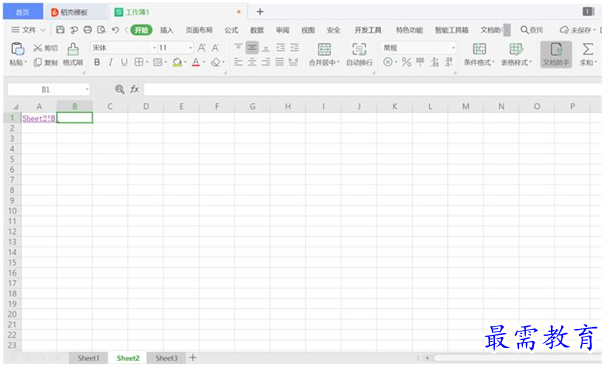606x369 pixels.
Task: Center text horizontally in cell
Action: (252, 62)
